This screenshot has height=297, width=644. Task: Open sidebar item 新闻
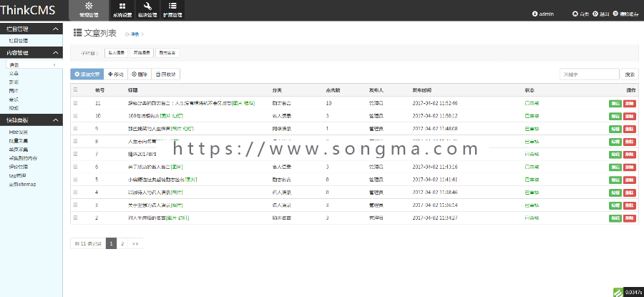[x=14, y=82]
